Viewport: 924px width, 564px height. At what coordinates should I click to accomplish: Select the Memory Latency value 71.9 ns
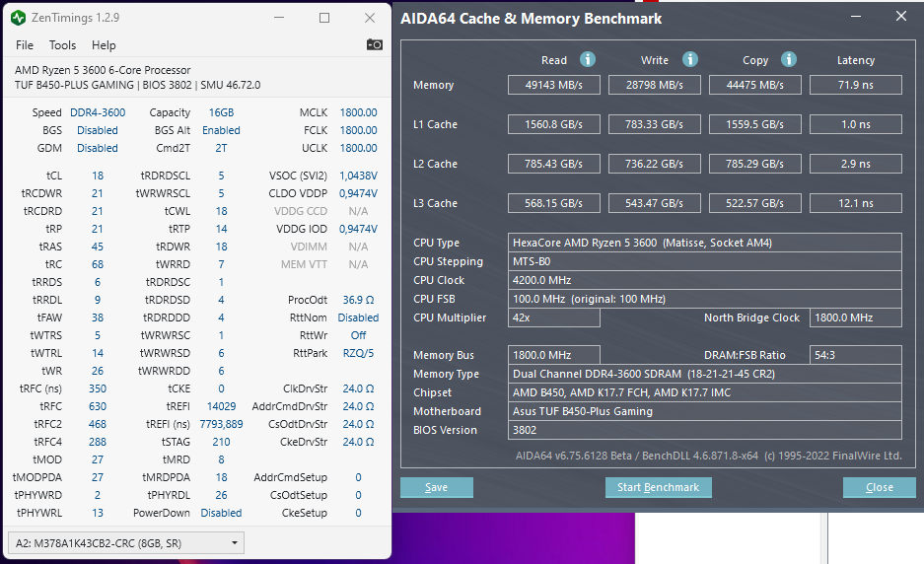tap(856, 85)
